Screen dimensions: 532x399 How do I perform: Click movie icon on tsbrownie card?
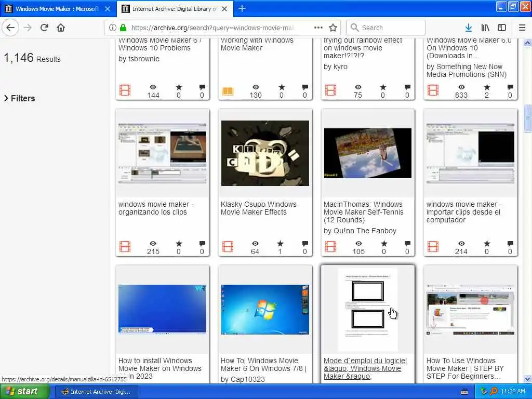[125, 90]
